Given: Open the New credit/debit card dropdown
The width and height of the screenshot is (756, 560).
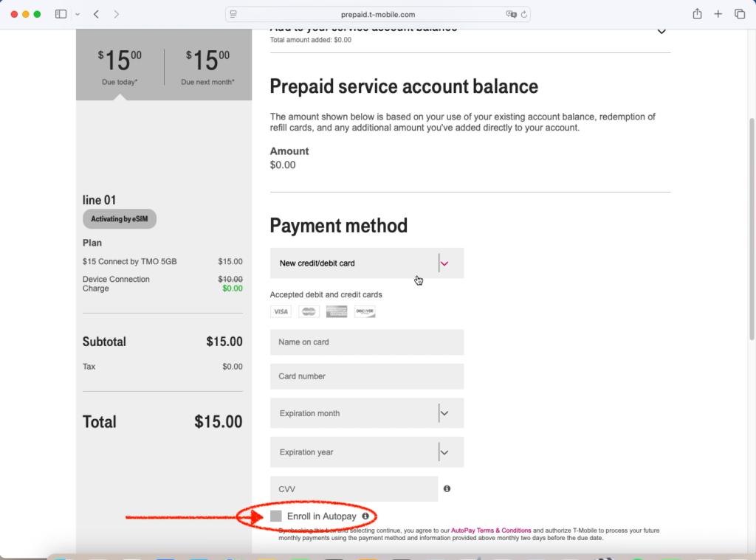Looking at the screenshot, I should click(x=366, y=263).
